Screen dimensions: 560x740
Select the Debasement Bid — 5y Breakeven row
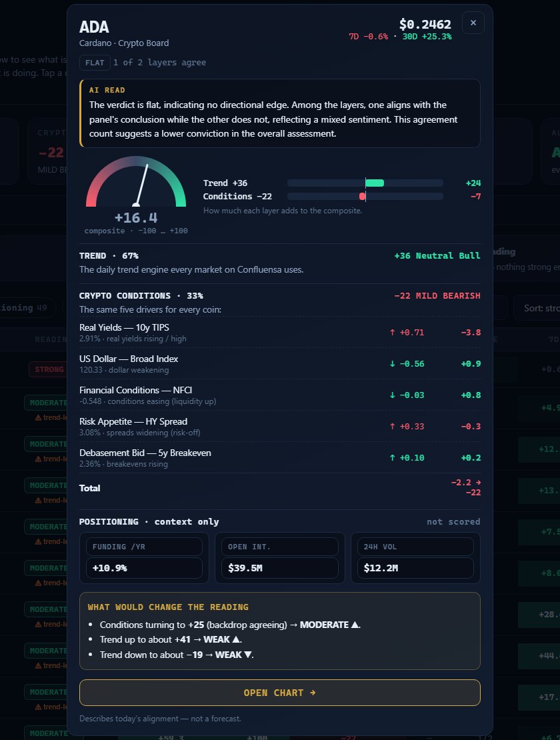click(280, 457)
